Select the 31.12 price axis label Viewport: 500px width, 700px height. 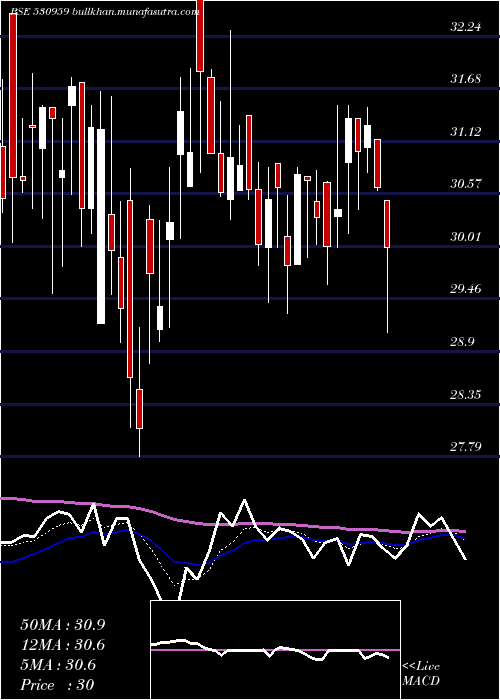[466, 132]
